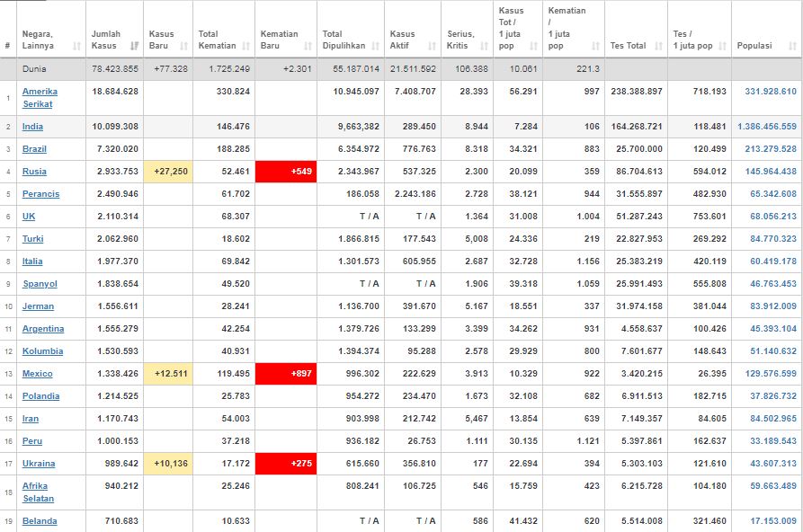The height and width of the screenshot is (532, 803).
Task: Click UK population link 68.056.213
Action: coord(773,217)
